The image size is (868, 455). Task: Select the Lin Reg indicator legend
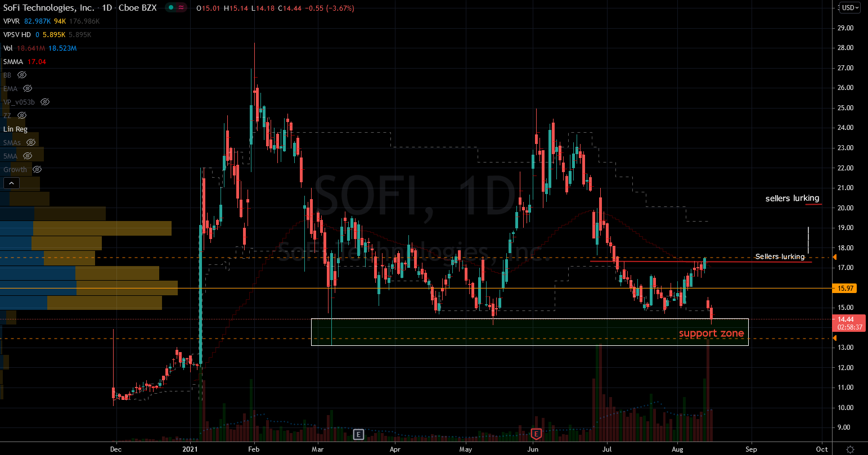(x=15, y=129)
